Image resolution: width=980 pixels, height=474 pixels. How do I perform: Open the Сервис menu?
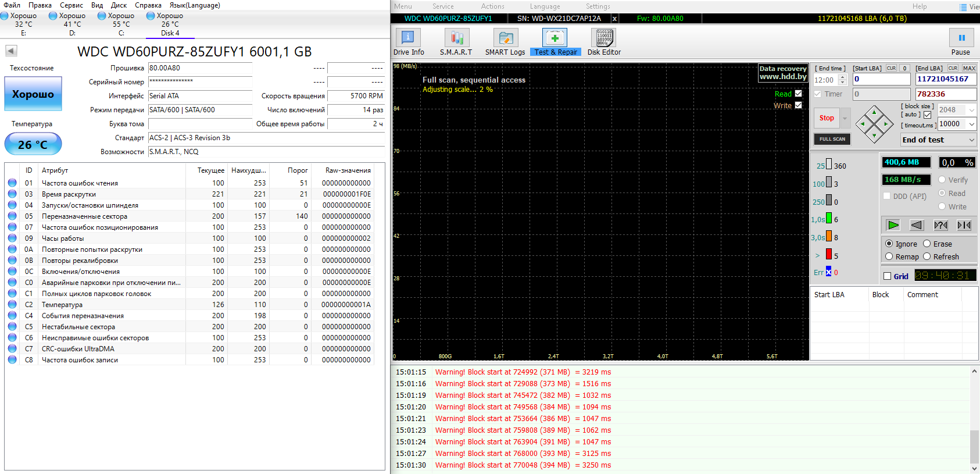(71, 5)
